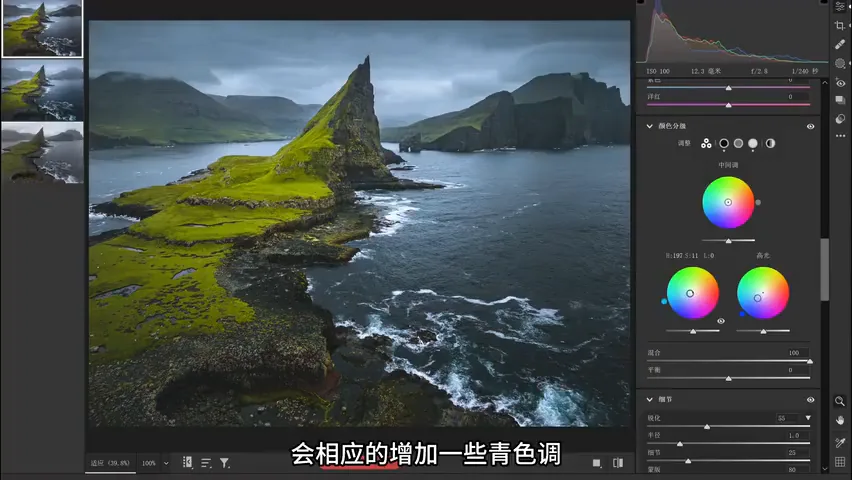Viewport: 852px width, 480px height.
Task: Click the highlights color wheel
Action: 763,293
